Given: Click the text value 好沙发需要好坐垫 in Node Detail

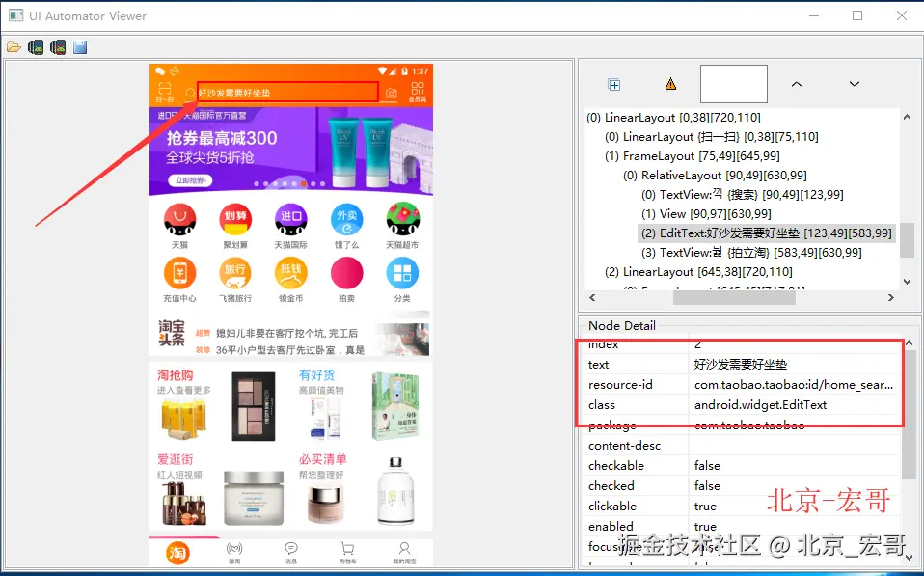Looking at the screenshot, I should click(x=741, y=365).
